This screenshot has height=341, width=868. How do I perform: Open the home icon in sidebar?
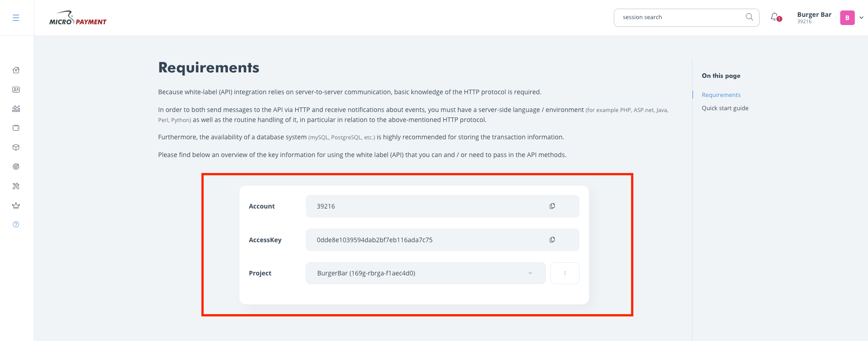tap(16, 70)
